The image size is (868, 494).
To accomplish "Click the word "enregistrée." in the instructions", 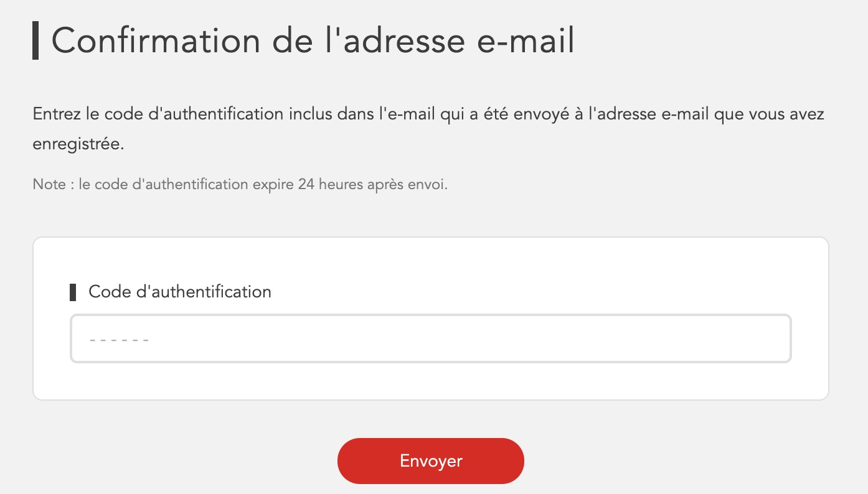I will coord(78,144).
